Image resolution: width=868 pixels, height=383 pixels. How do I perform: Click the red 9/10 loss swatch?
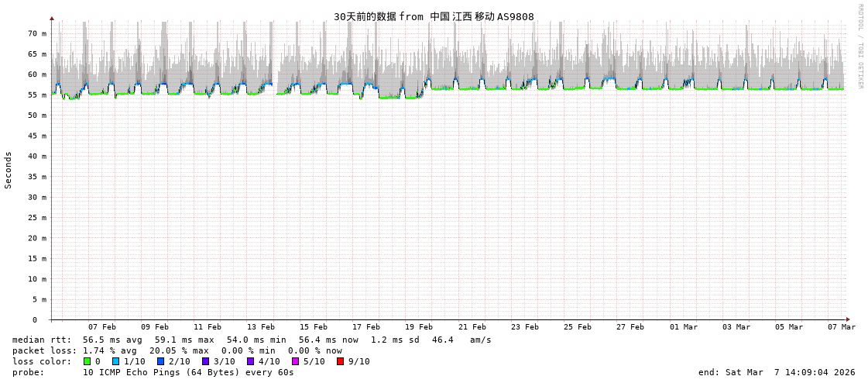pos(340,361)
